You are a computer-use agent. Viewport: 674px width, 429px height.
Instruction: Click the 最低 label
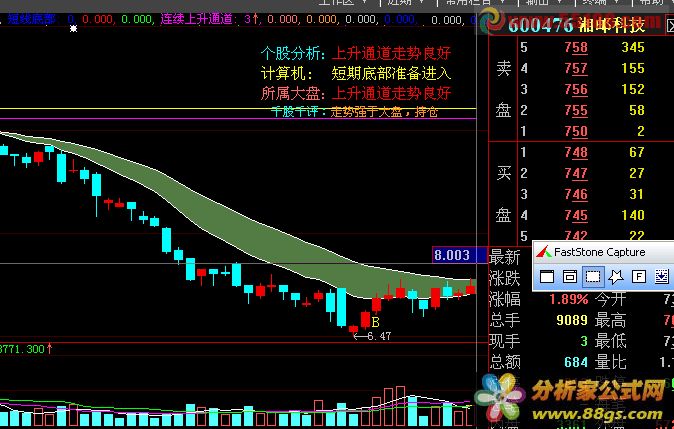click(610, 341)
